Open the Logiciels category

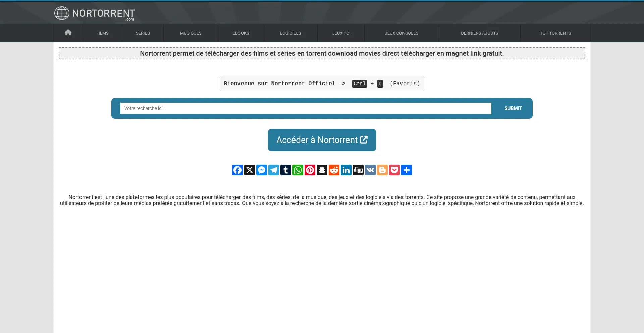[290, 33]
